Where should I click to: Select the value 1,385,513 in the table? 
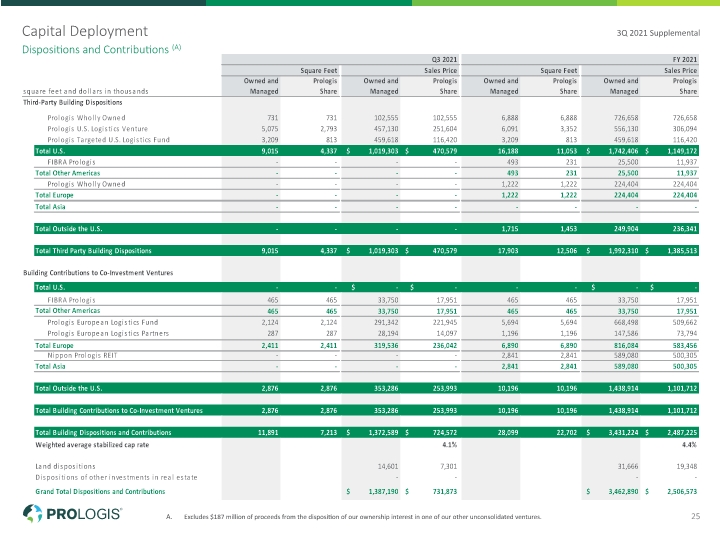682,251
